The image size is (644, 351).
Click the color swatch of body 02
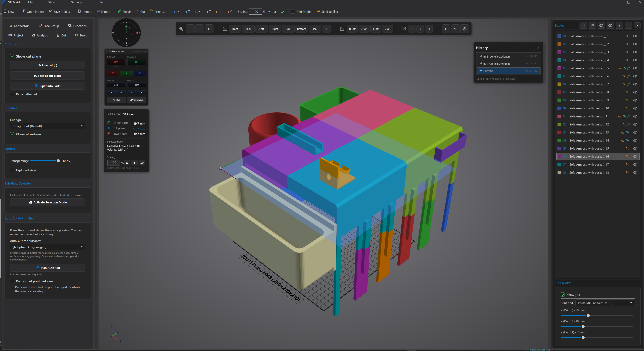(559, 44)
